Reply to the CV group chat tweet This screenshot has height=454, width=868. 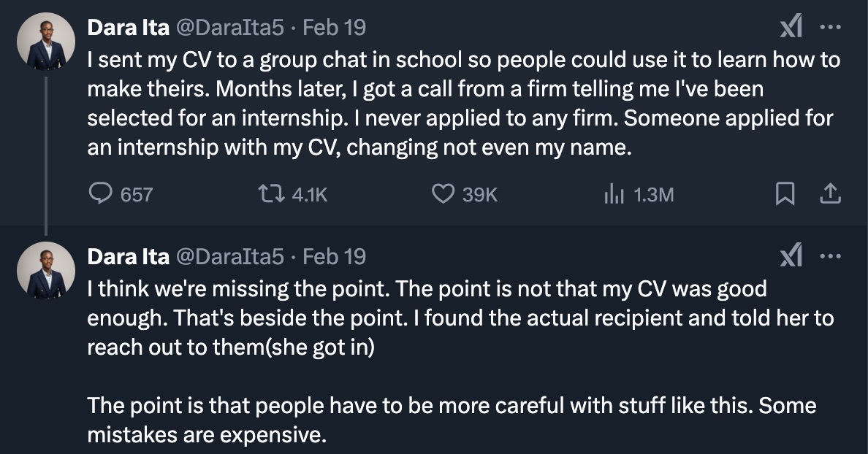tap(99, 193)
